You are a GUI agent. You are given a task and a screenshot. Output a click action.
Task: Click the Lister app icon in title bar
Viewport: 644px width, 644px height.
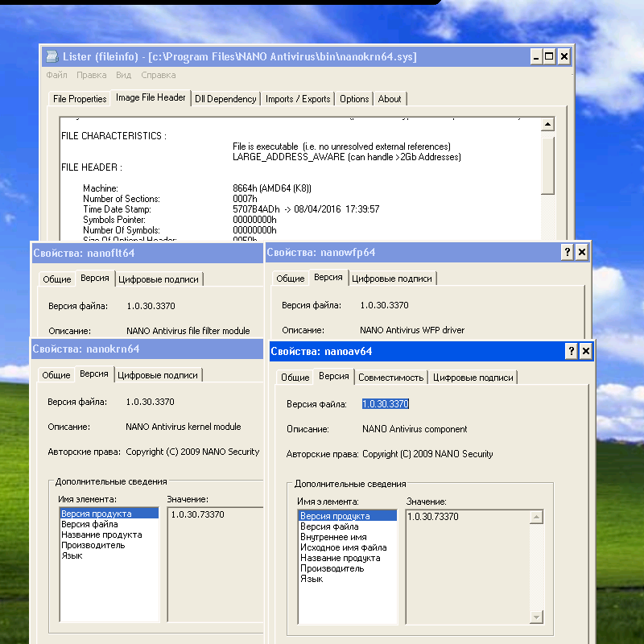click(x=52, y=57)
